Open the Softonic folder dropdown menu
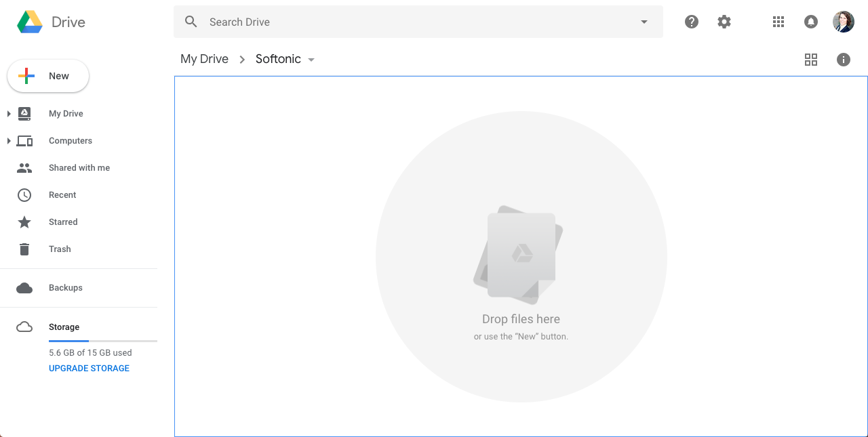Screen dimensions: 868x437 coord(311,59)
